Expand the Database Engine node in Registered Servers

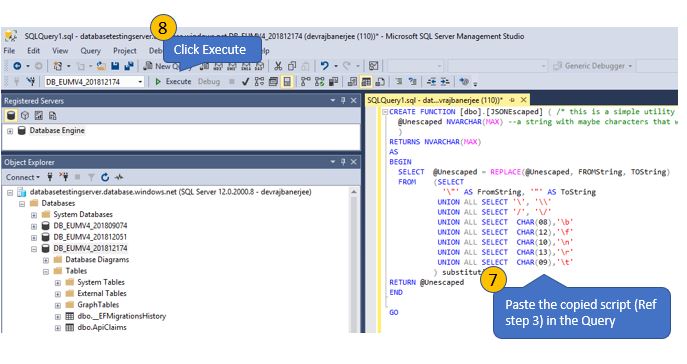(x=10, y=131)
